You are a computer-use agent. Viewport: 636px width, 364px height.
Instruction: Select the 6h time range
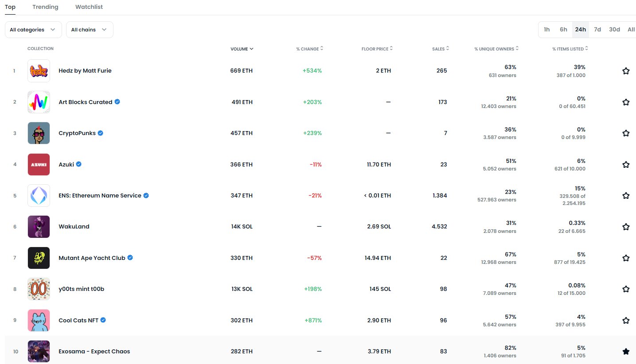(x=563, y=30)
